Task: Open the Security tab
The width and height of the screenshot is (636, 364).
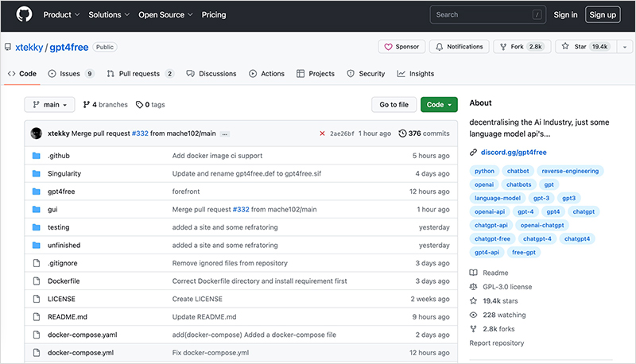Action: pos(366,74)
